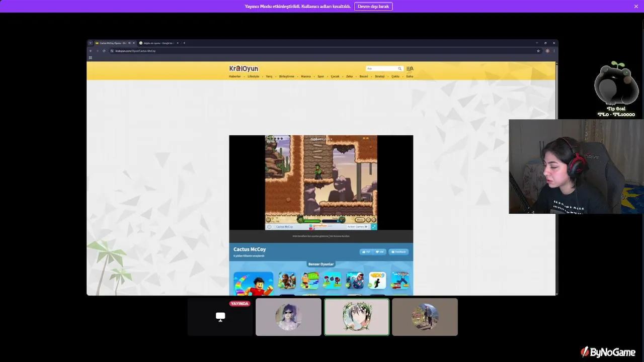Select participant tile with sunglasses avatar
Screen dimensions: 644x362
click(x=288, y=317)
